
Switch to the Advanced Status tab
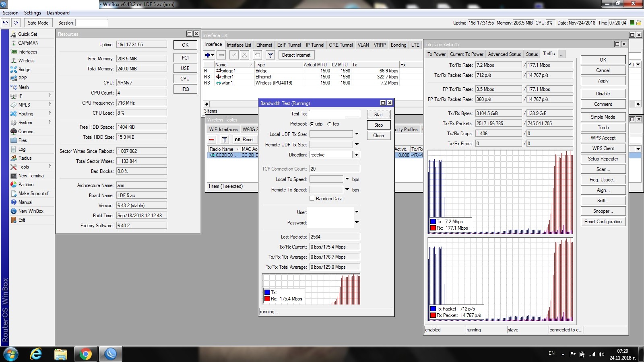[504, 54]
